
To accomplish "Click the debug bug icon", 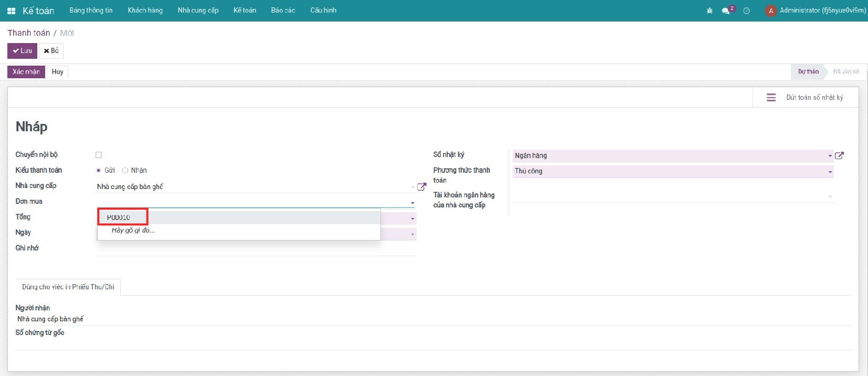I will pos(709,11).
